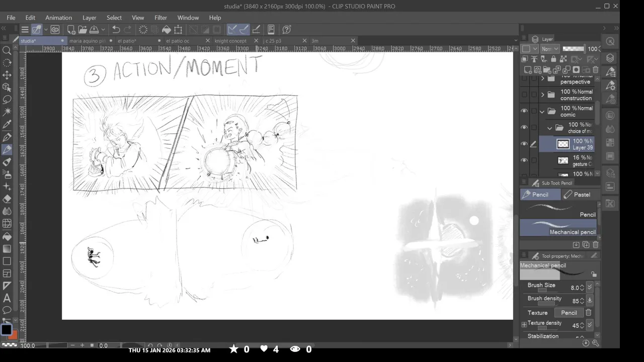Collapse the choice of moment folder
This screenshot has height=362, width=644.
(550, 128)
